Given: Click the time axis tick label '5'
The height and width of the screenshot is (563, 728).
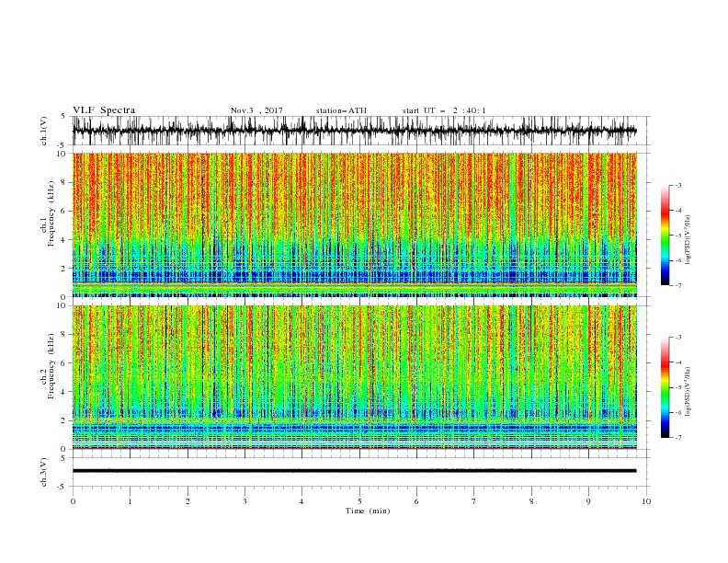Looking at the screenshot, I should [x=359, y=501].
